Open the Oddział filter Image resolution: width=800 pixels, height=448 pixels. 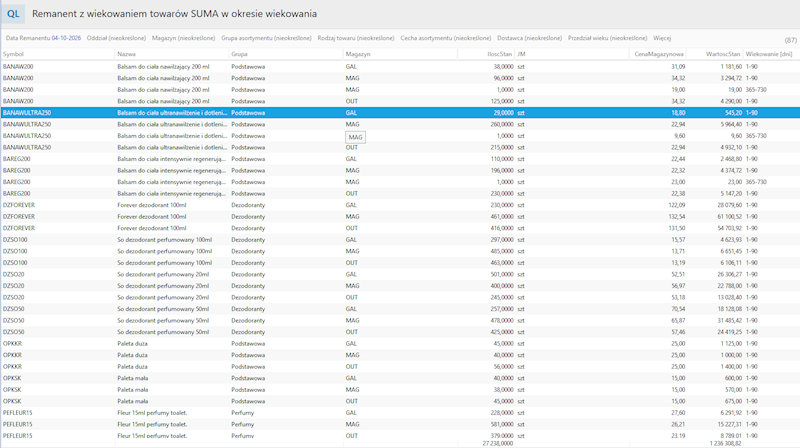[x=116, y=38]
